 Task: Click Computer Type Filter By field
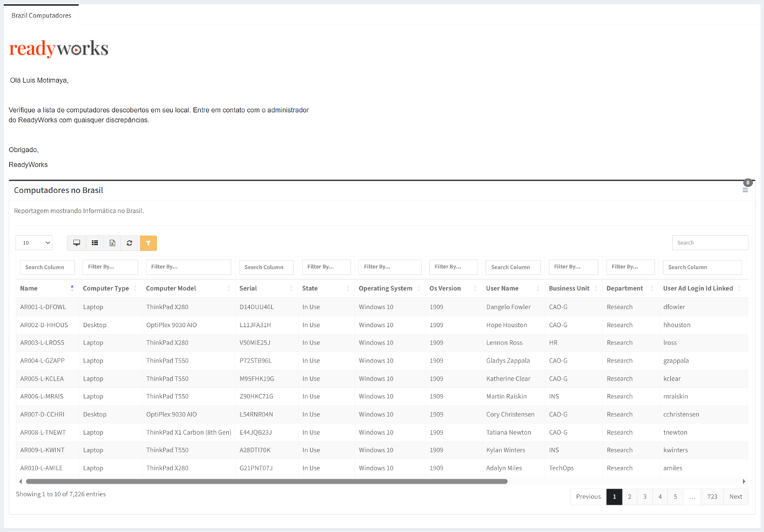point(111,267)
